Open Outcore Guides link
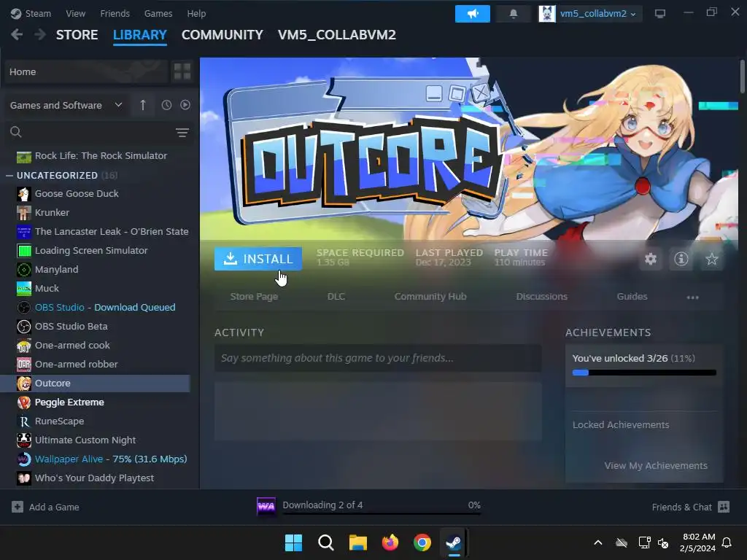Viewport: 747px width, 560px height. (x=632, y=296)
